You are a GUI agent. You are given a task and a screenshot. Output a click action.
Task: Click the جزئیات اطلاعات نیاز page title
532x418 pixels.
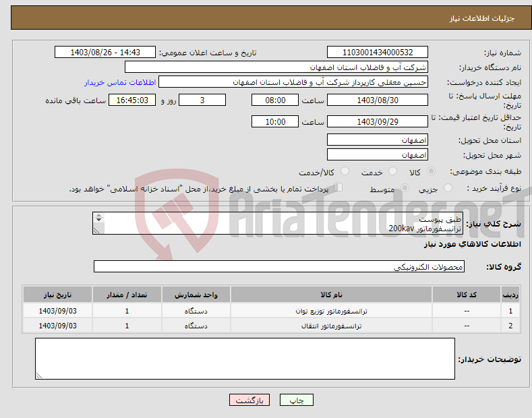(482, 18)
